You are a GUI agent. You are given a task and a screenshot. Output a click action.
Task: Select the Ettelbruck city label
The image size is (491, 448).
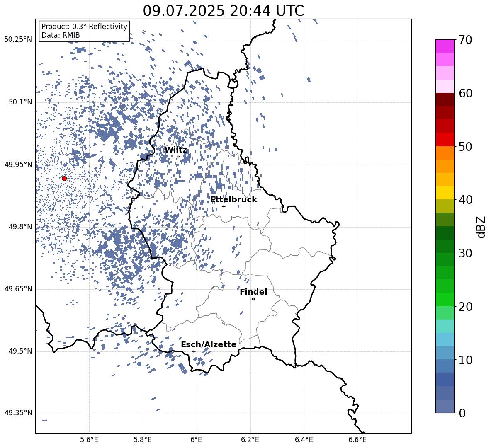(233, 200)
